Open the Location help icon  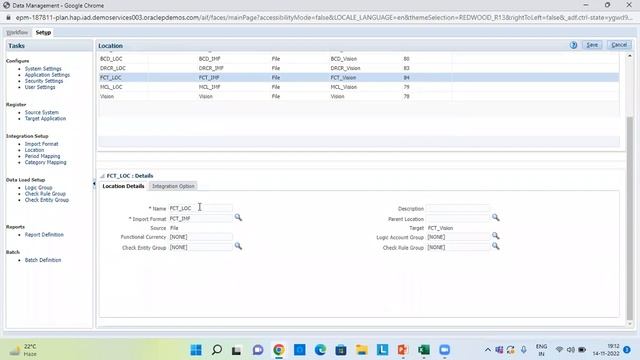(x=573, y=45)
